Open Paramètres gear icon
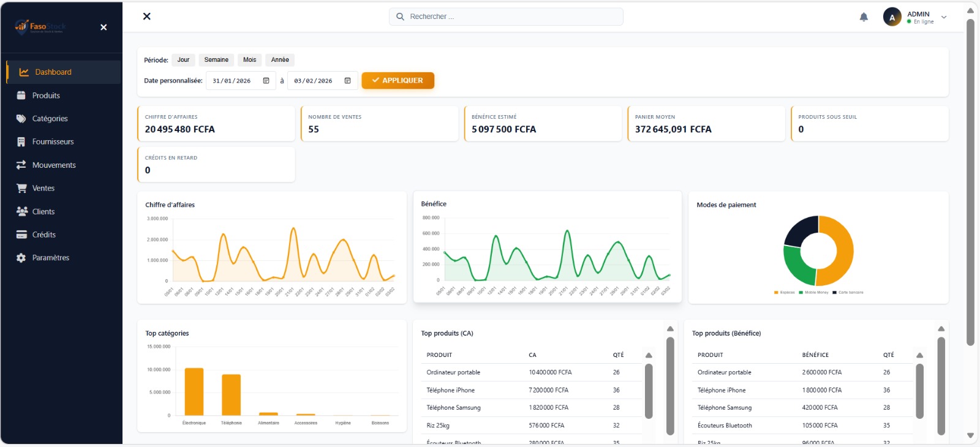980x447 pixels. (21, 258)
